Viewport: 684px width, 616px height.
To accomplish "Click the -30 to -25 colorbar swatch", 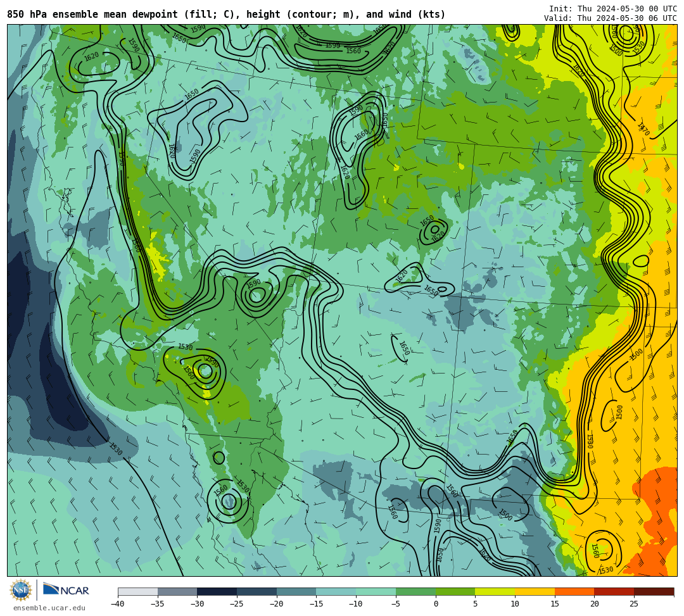I will (217, 591).
